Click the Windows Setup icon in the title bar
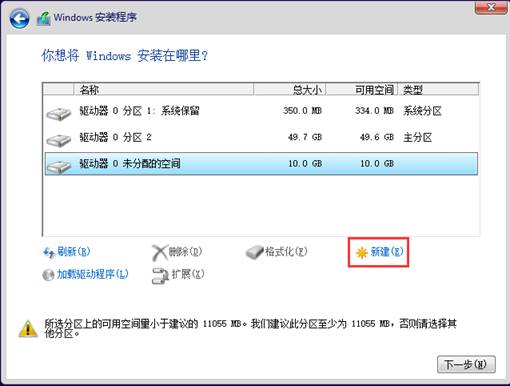The image size is (510, 386). coord(43,18)
